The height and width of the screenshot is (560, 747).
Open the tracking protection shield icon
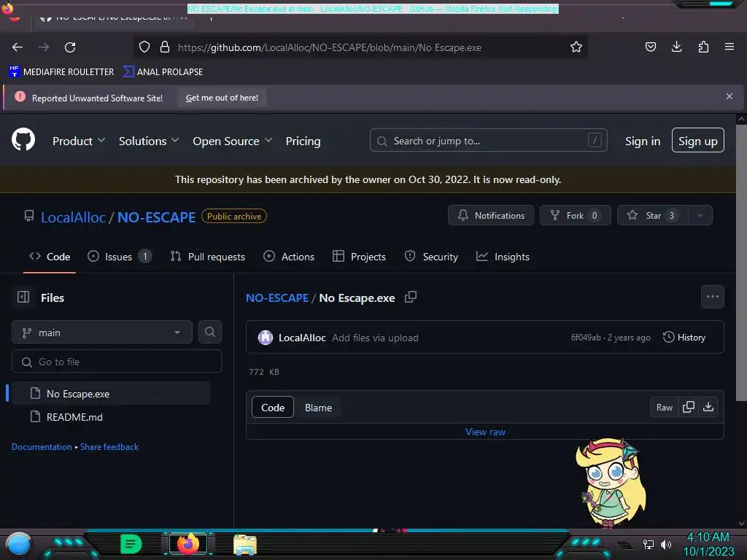[144, 47]
